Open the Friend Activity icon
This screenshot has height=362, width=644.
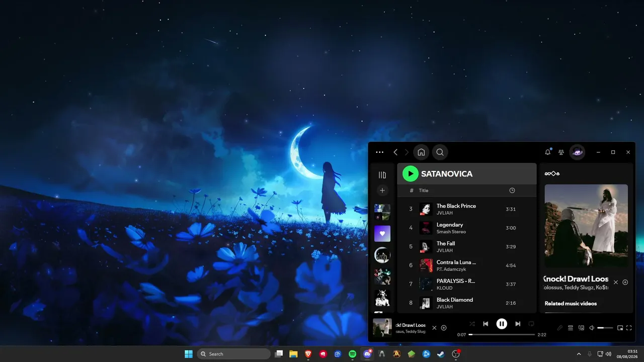pos(561,152)
